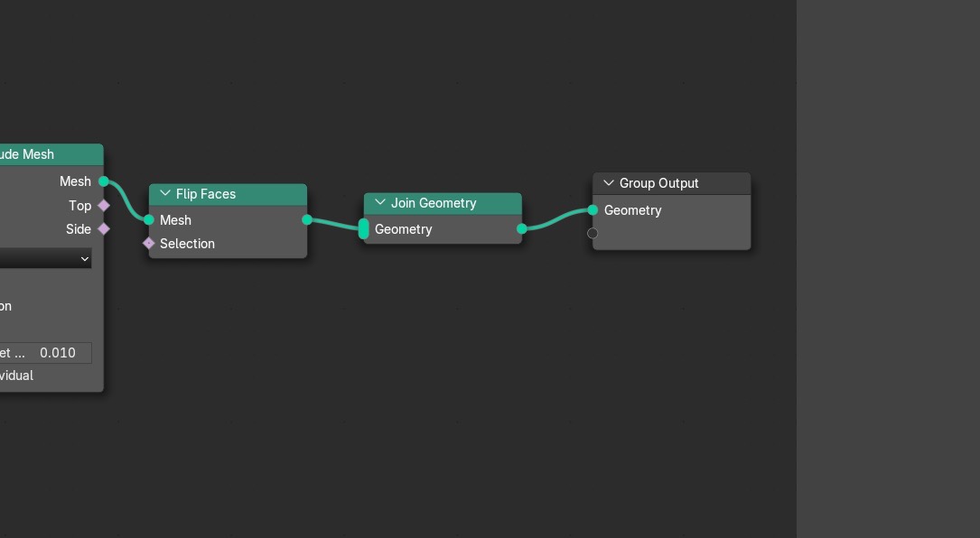Select the Flip Faces node header
Image resolution: width=980 pixels, height=538 pixels.
click(229, 194)
